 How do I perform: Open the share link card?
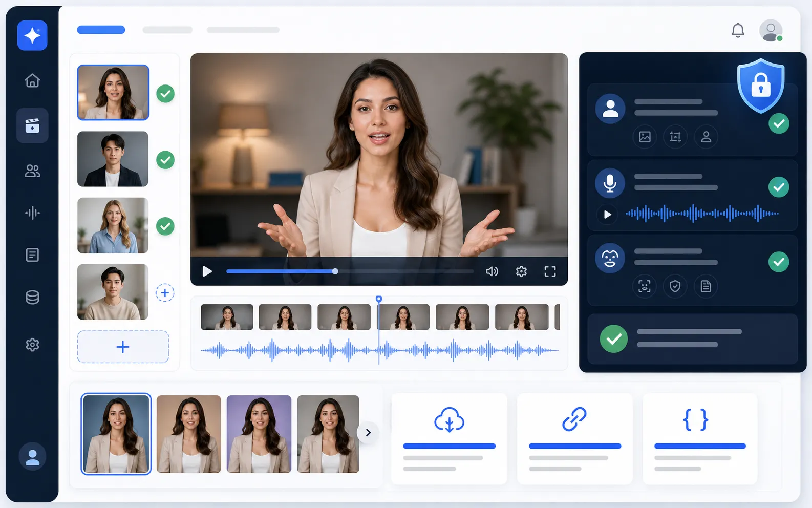(575, 438)
